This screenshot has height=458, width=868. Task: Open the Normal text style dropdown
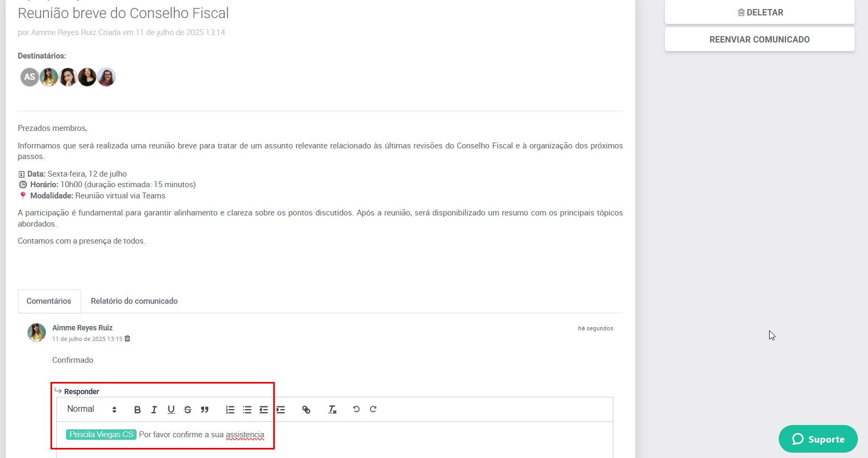point(91,409)
